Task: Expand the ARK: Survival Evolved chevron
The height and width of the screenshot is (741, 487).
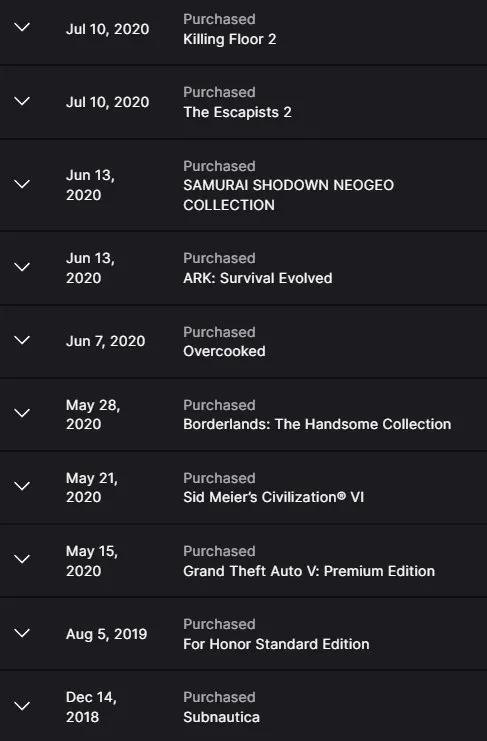Action: click(x=22, y=267)
